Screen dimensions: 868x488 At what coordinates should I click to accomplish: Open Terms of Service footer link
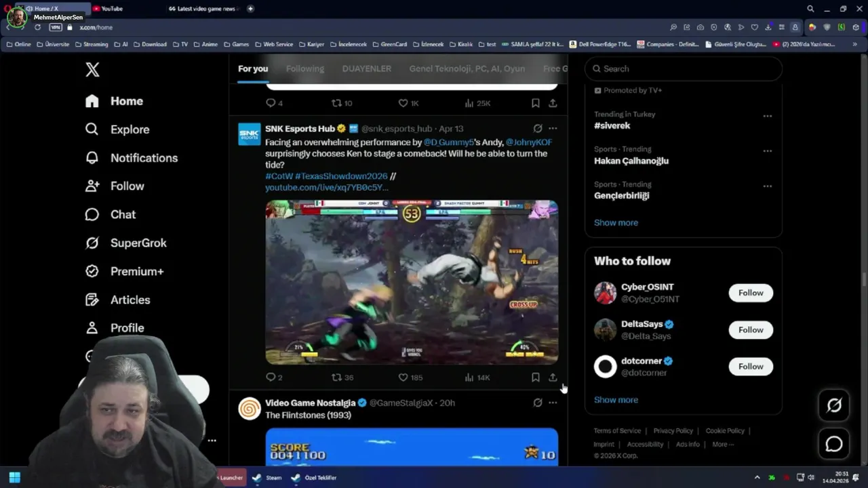617,430
